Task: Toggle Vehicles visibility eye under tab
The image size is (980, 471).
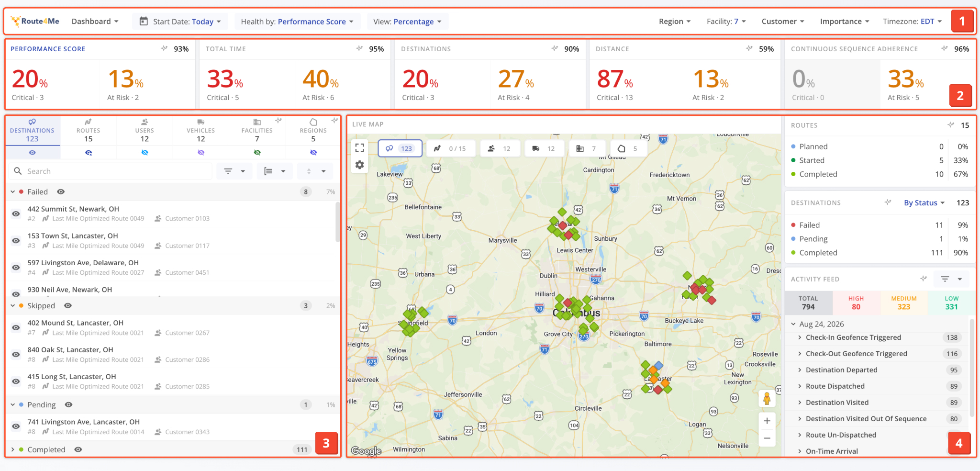Action: (201, 152)
